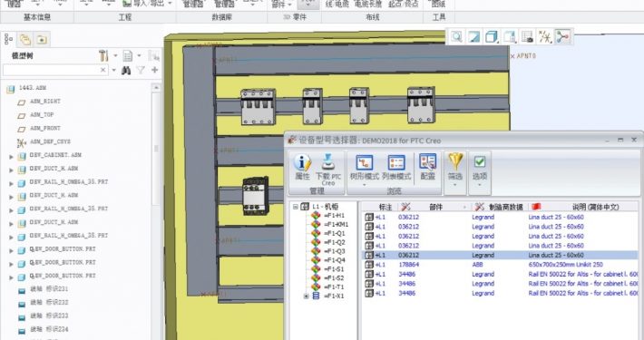Open the favorites panel tab icon
The width and height of the screenshot is (644, 340).
(42, 39)
